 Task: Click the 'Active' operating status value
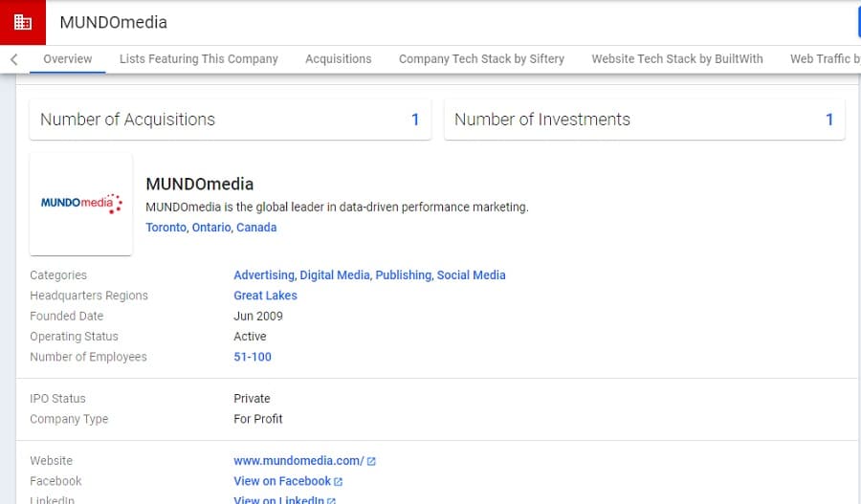[x=250, y=337]
